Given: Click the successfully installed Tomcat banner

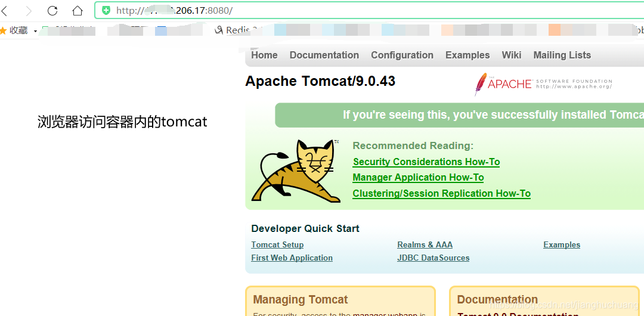Looking at the screenshot, I should click(x=459, y=115).
